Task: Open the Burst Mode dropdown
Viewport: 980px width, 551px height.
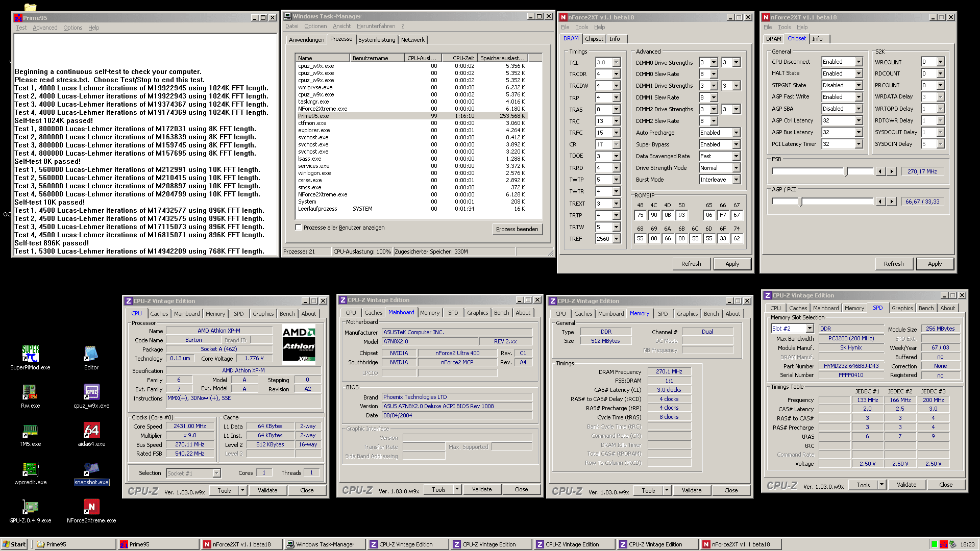Action: point(736,180)
